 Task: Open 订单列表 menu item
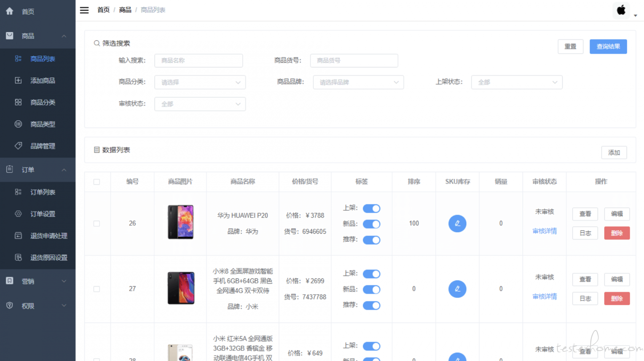click(38, 192)
